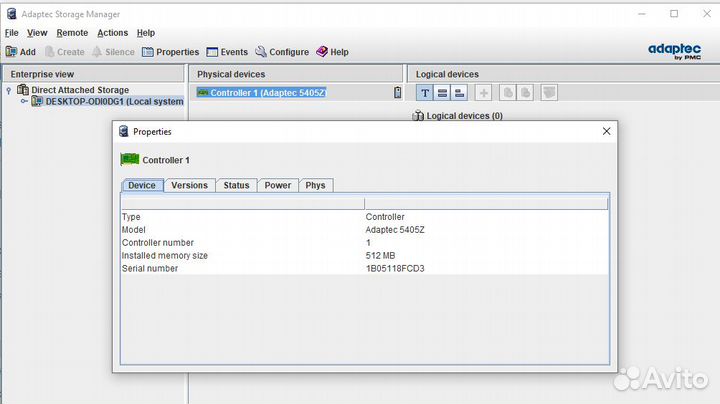Click the Physical devices panel header

click(x=296, y=74)
